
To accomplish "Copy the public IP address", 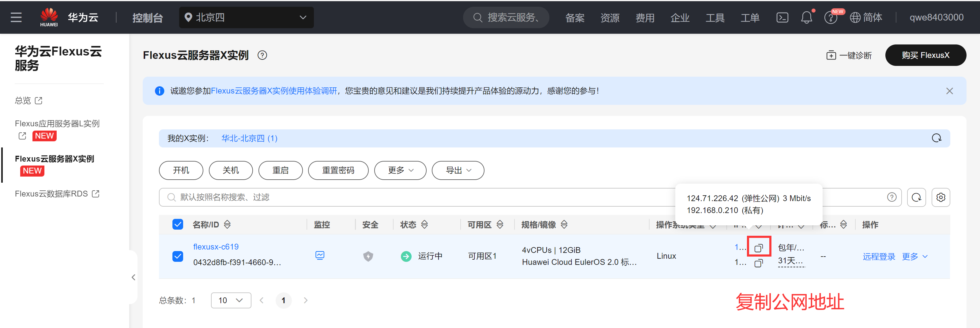I will [759, 248].
